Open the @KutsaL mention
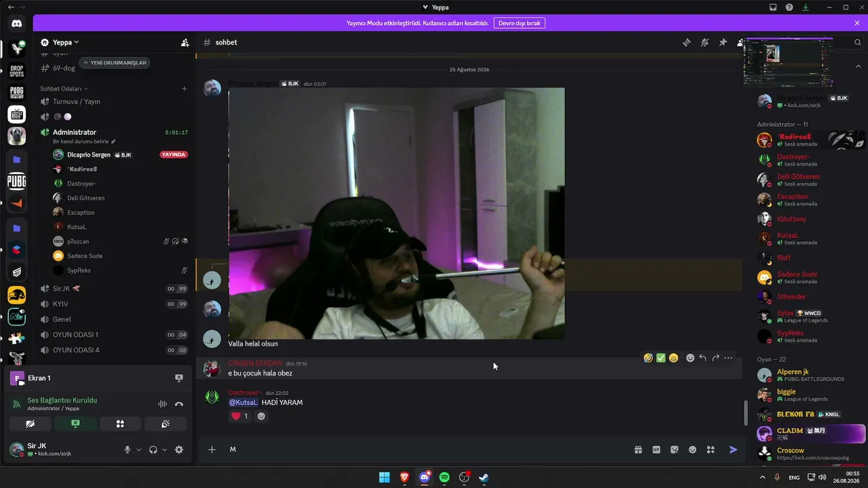This screenshot has width=868, height=488. 243,403
